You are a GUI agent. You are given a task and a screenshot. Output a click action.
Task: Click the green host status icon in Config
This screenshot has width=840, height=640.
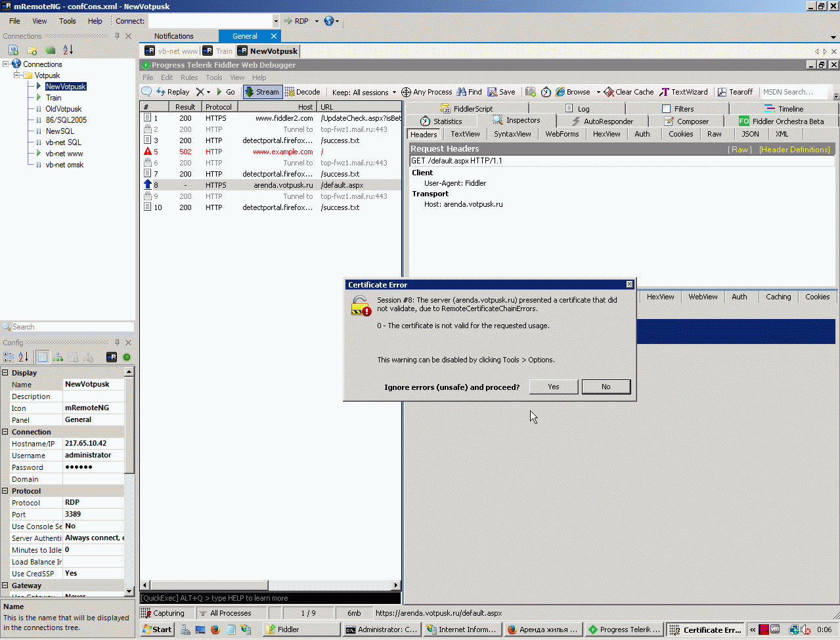point(127,357)
